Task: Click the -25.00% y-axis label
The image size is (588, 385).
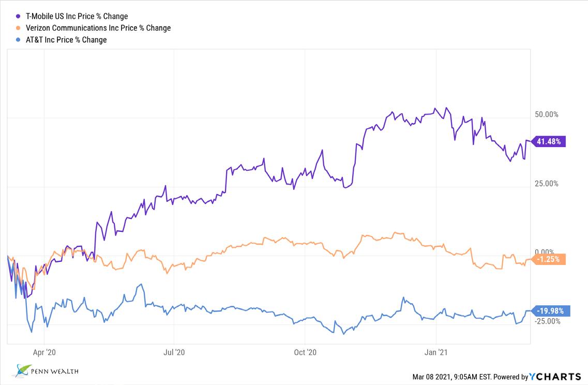Action: pyautogui.click(x=547, y=321)
